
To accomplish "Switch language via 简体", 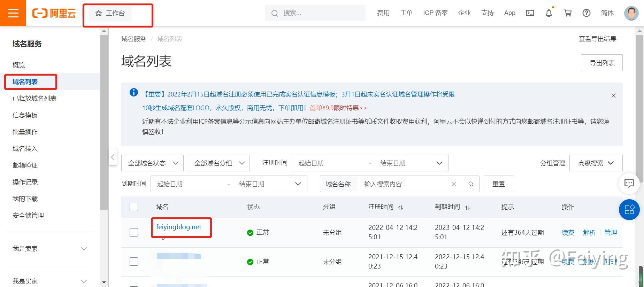I will click(x=607, y=13).
